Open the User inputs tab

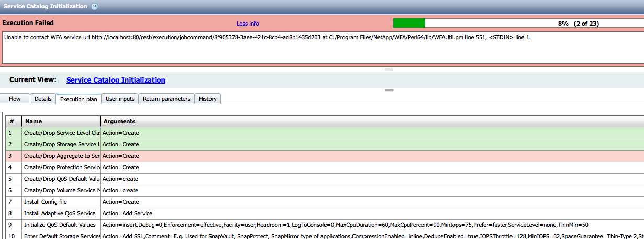pyautogui.click(x=120, y=99)
